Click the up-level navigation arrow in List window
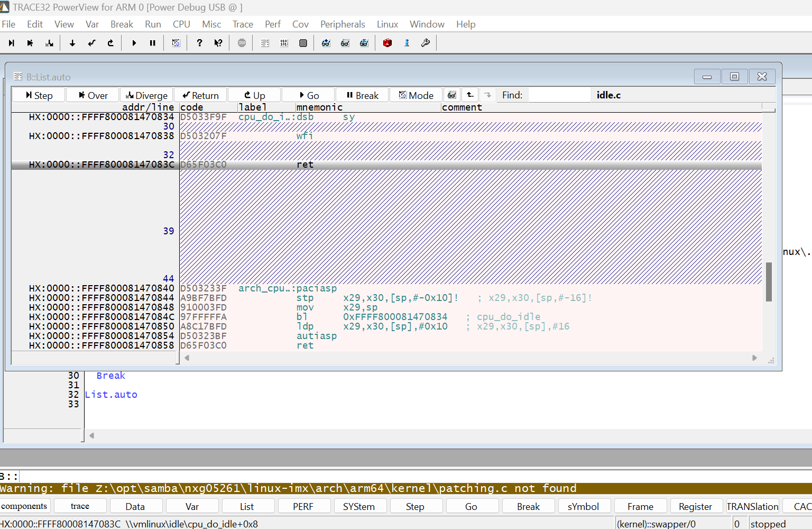Screen dimensions: 812x529 click(470, 95)
